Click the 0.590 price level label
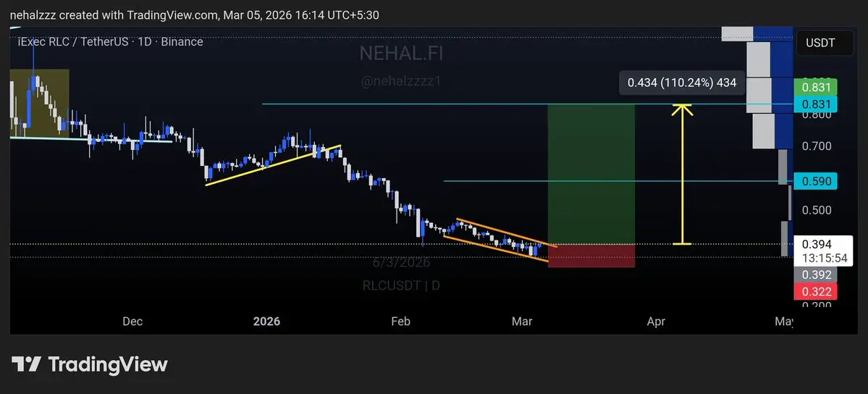868x394 pixels. 815,181
